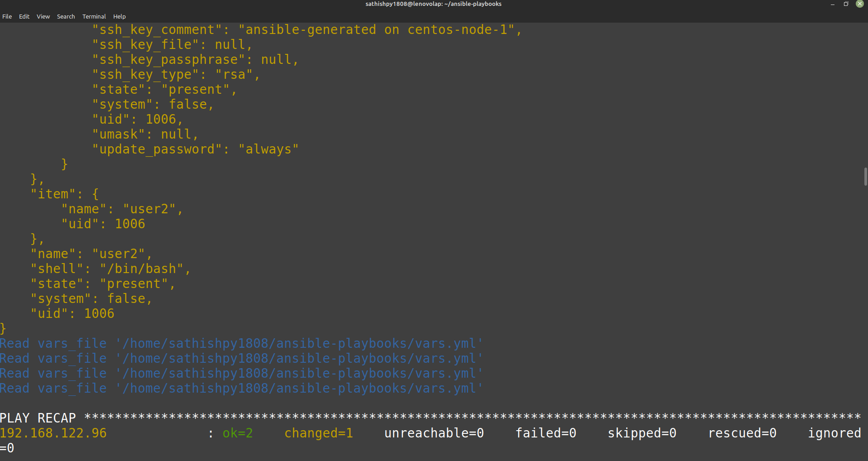Image resolution: width=868 pixels, height=461 pixels.
Task: Open the Edit menu
Action: (x=24, y=16)
